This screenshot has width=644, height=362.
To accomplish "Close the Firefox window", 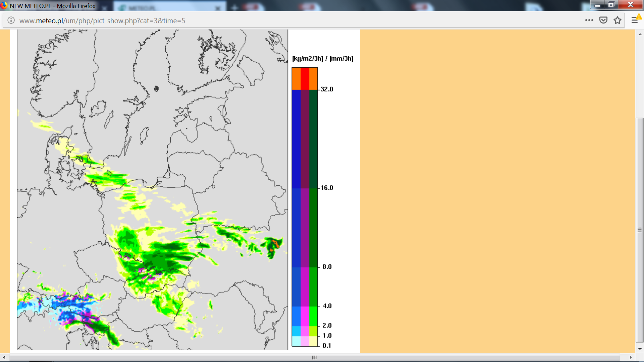I will tap(631, 5).
